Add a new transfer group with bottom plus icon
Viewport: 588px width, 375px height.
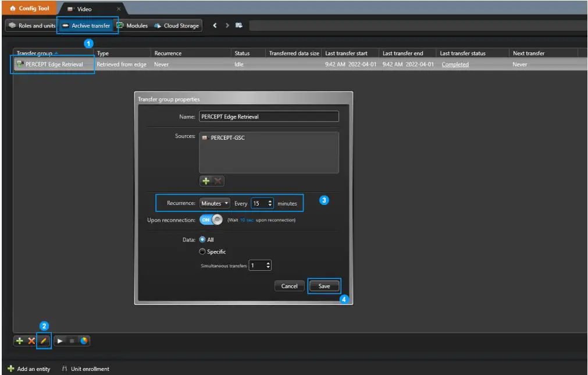(x=20, y=341)
